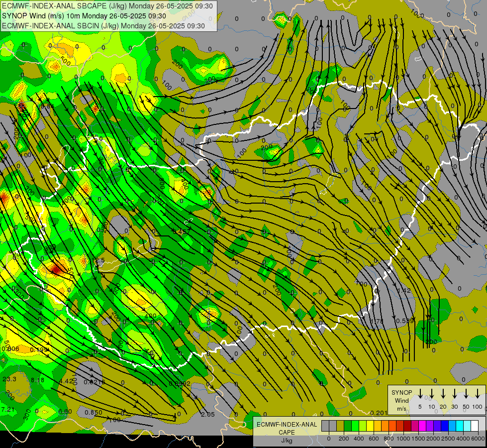487x448 pixels.
Task: Click the 0.199 value on the map
Action: 39,350
